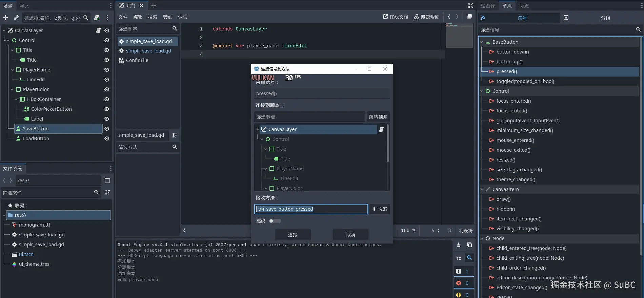Make script editor floating window icon
This screenshot has width=644, height=298.
tap(469, 17)
